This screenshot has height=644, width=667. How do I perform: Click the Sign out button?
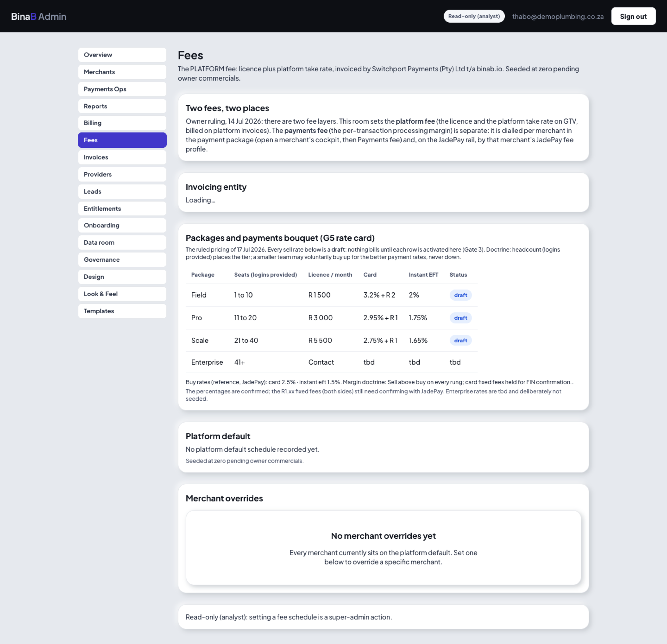tap(633, 16)
